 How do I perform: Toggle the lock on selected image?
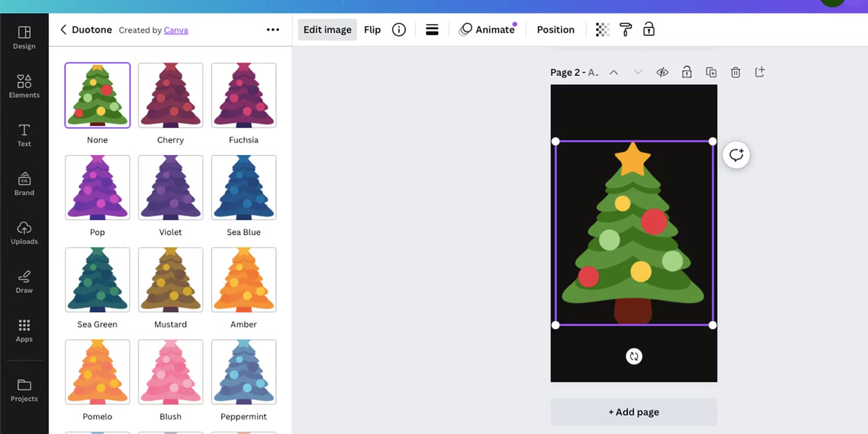click(649, 29)
